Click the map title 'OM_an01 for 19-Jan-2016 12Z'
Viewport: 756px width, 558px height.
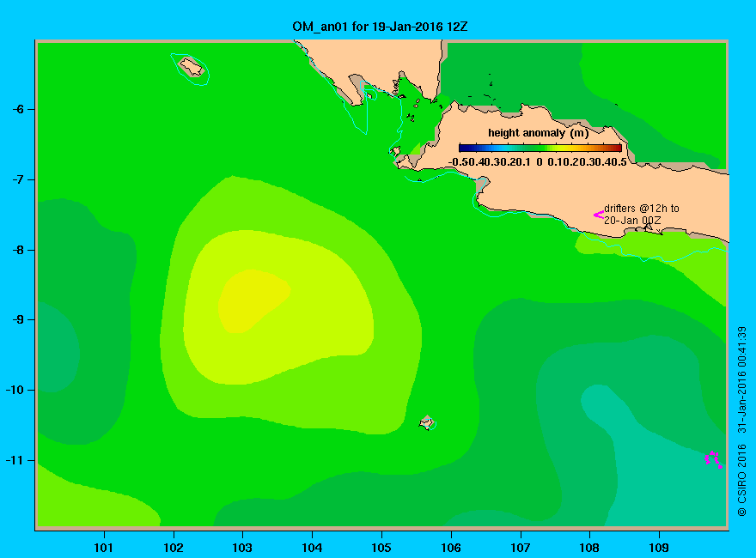point(380,27)
